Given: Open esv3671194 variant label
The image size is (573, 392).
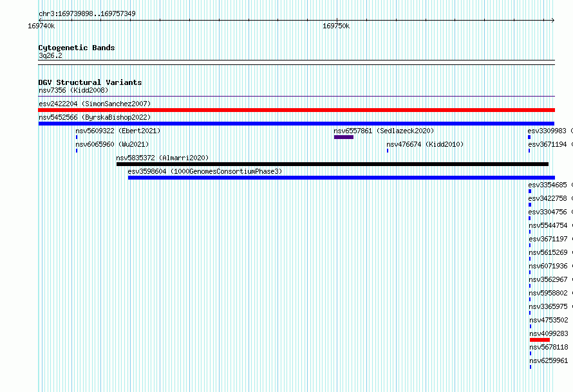Looking at the screenshot, I should click(547, 144).
